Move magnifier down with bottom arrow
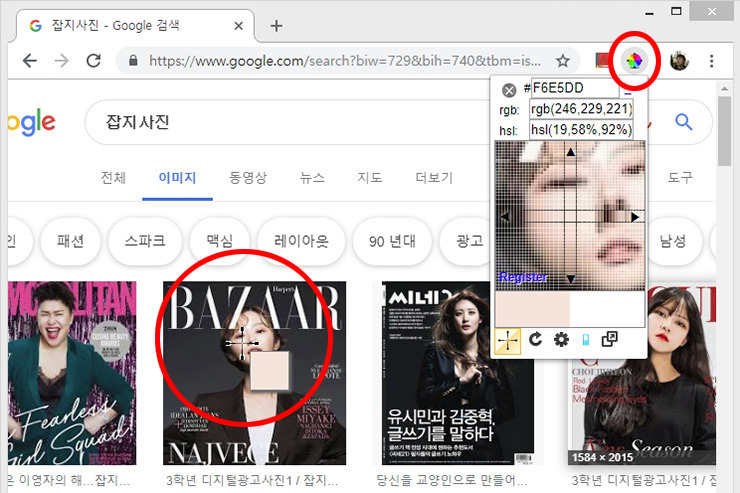This screenshot has width=740, height=493. point(571,279)
